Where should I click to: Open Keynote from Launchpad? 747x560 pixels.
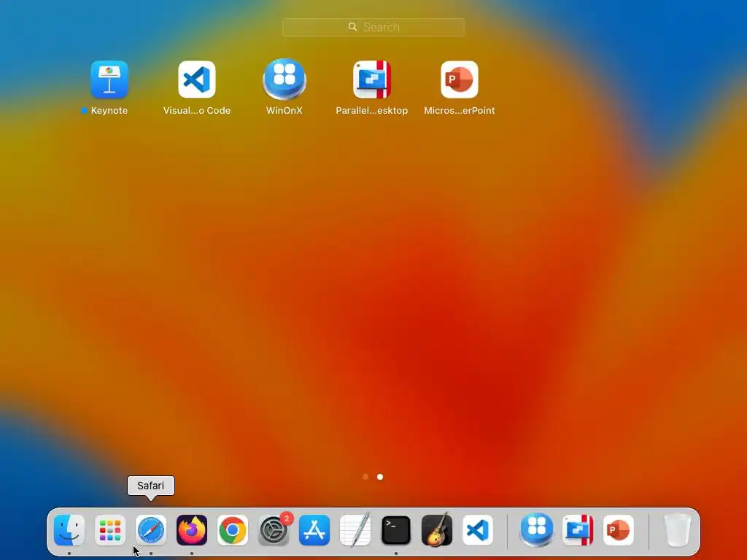(x=109, y=79)
